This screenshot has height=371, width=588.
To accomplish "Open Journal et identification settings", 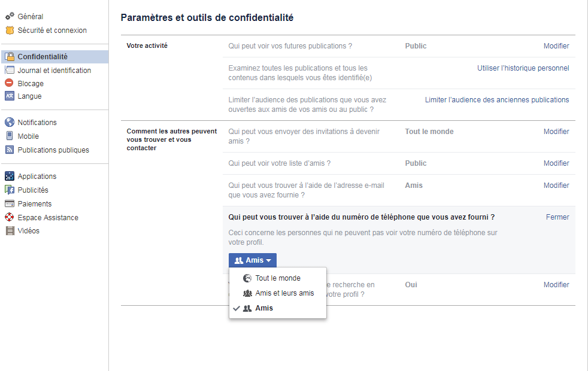I will (x=54, y=71).
